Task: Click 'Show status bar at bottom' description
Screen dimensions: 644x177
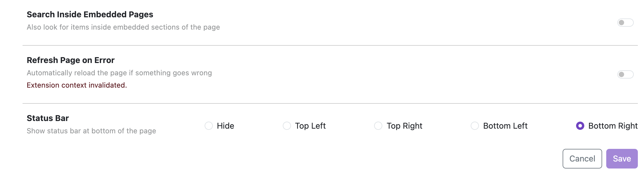Action: [x=91, y=131]
